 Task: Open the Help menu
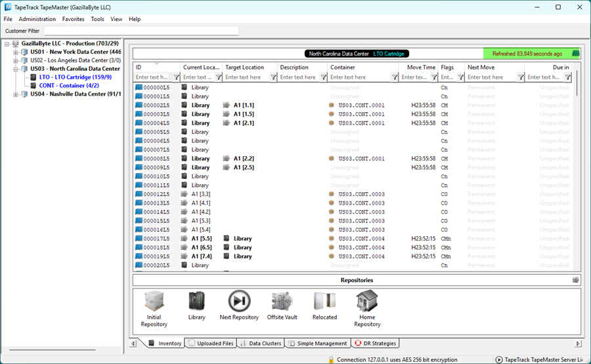135,19
